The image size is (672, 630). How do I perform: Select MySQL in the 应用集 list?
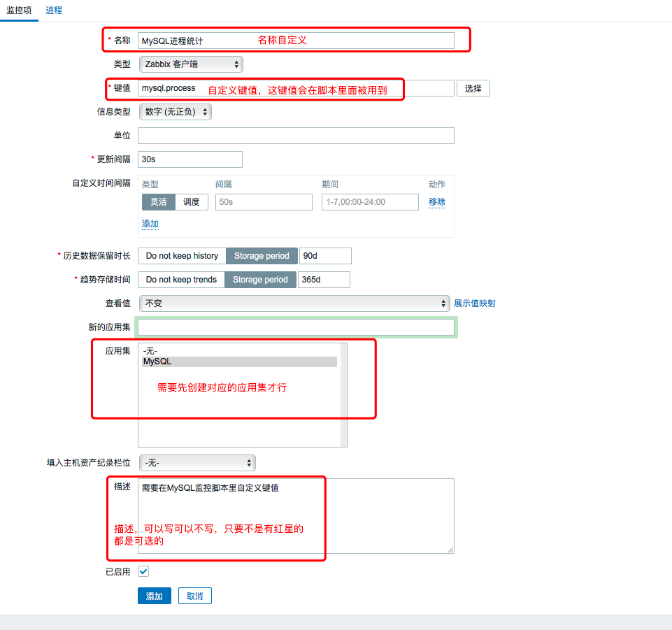[x=239, y=361]
